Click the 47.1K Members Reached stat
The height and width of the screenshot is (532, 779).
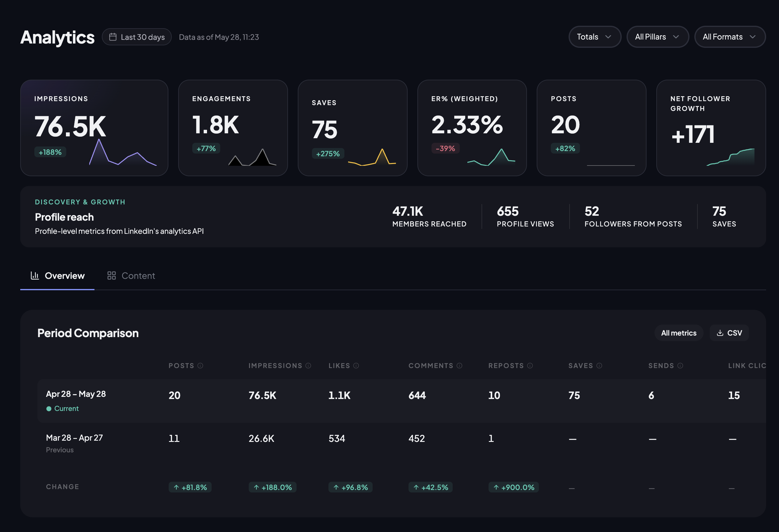click(429, 216)
